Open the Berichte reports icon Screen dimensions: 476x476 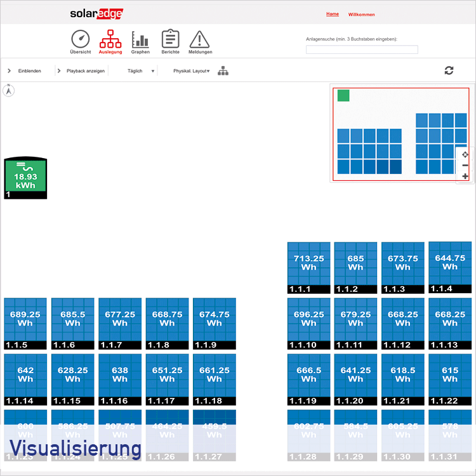point(170,39)
